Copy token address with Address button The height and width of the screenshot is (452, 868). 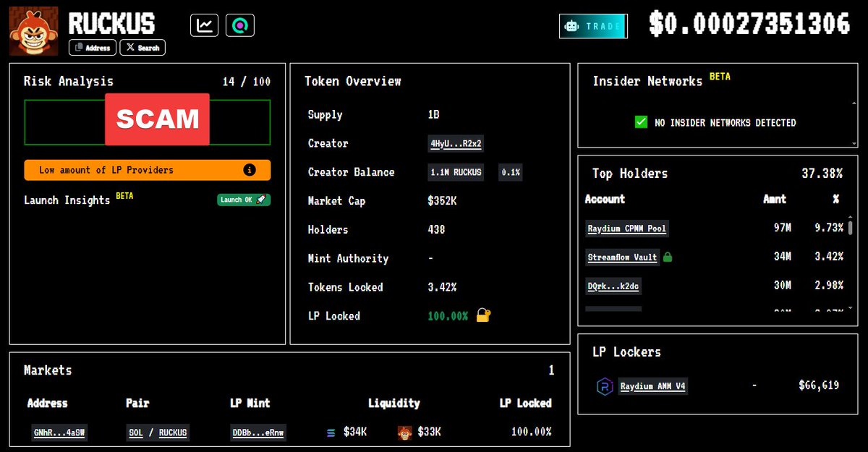pyautogui.click(x=93, y=48)
